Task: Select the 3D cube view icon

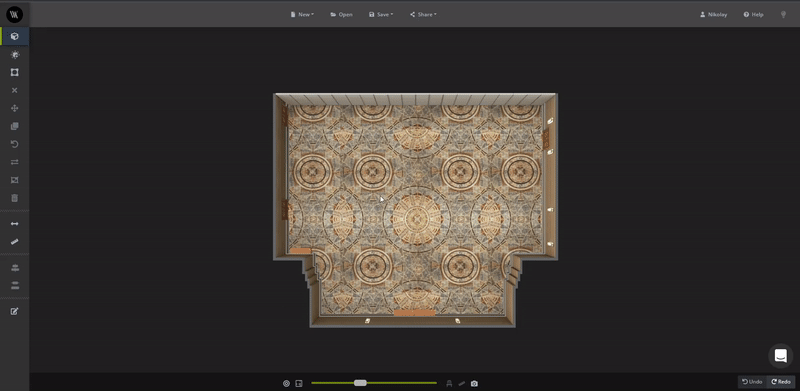Action: click(15, 36)
